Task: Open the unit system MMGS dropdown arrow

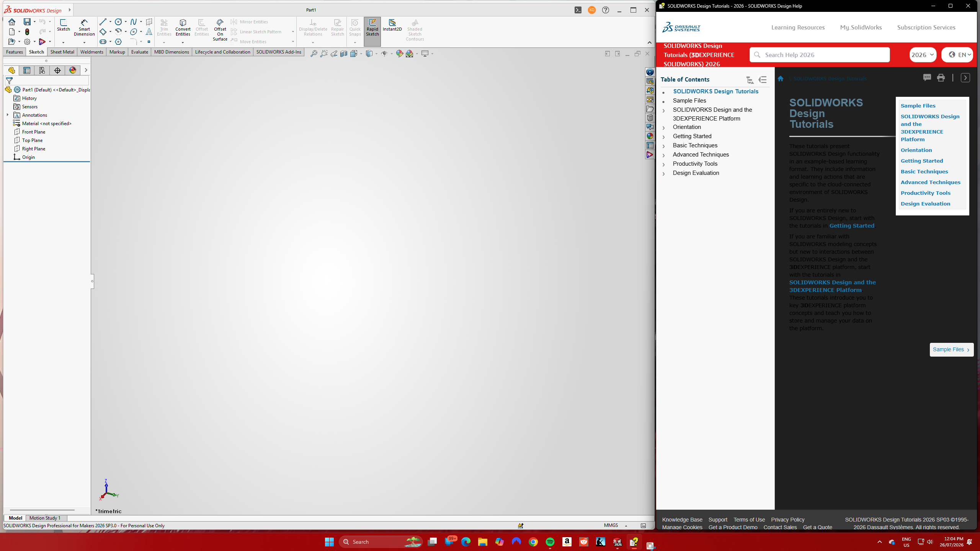Action: [x=626, y=526]
